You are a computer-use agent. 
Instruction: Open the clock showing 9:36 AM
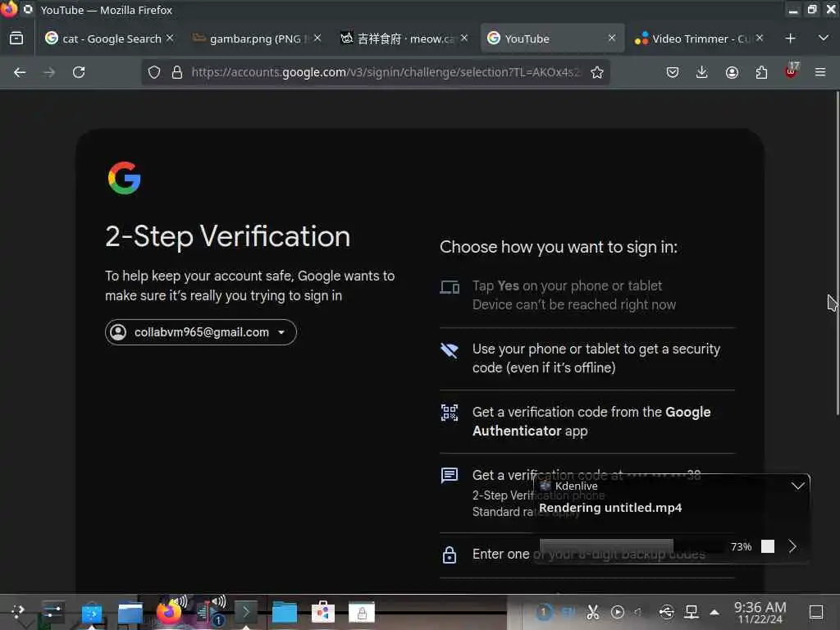pos(760,612)
